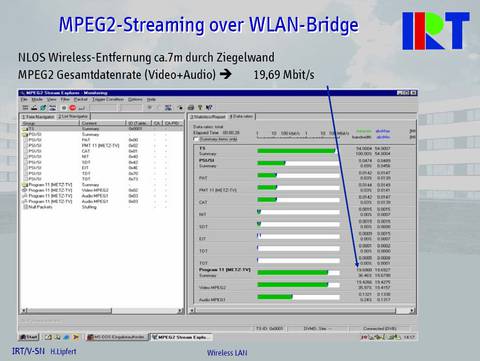This screenshot has width=480, height=361.
Task: Toggle Summary items only checkbox
Action: click(x=196, y=139)
